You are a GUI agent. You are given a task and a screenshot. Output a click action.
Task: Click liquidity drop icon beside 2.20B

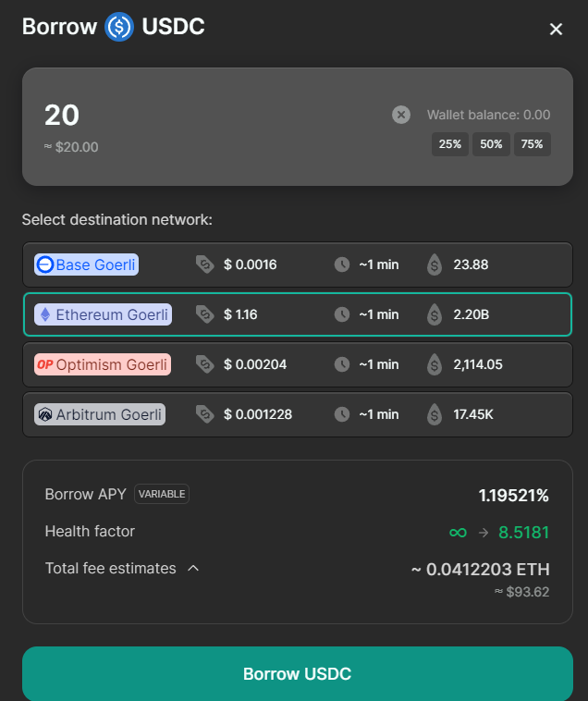[435, 314]
